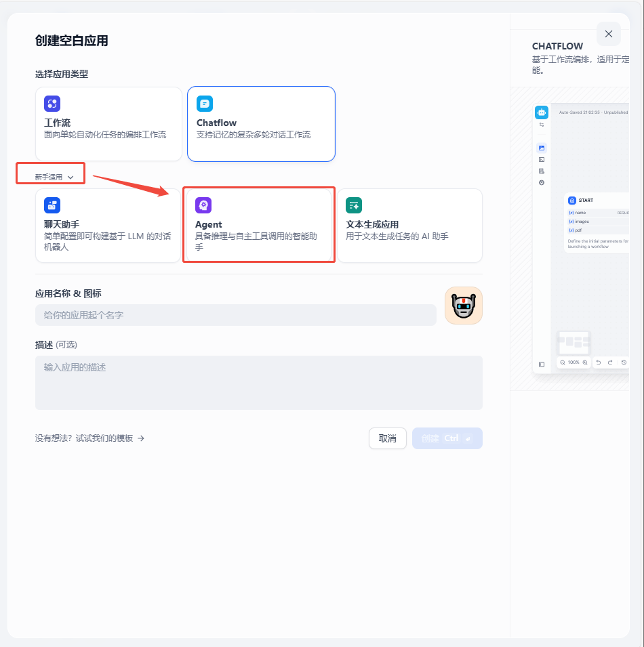Click the workflow purple icon
The width and height of the screenshot is (644, 647).
coord(52,104)
